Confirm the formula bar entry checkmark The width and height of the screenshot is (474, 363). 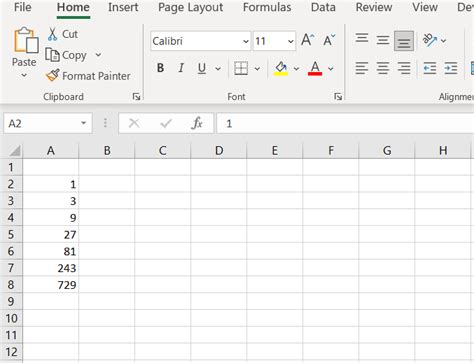[166, 124]
